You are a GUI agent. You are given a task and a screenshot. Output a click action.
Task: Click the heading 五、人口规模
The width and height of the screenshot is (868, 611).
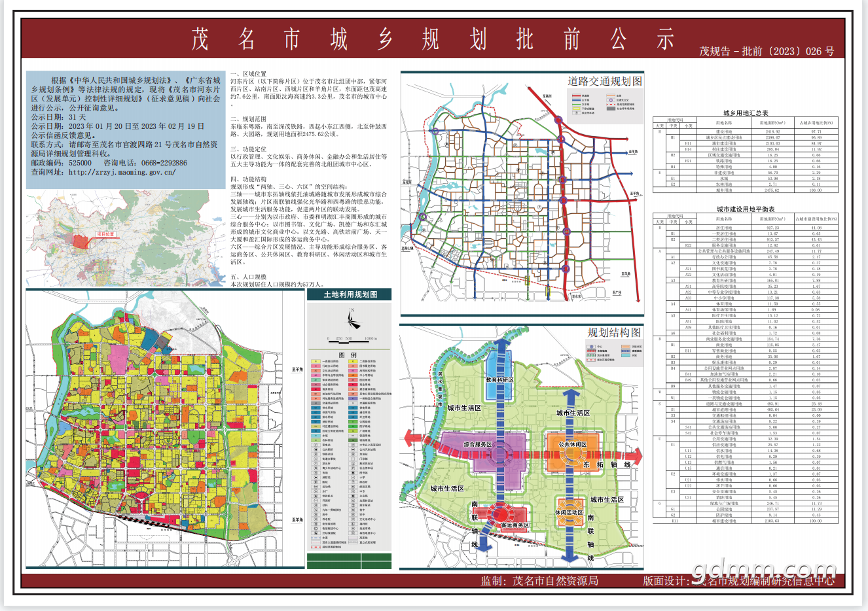[x=249, y=277]
